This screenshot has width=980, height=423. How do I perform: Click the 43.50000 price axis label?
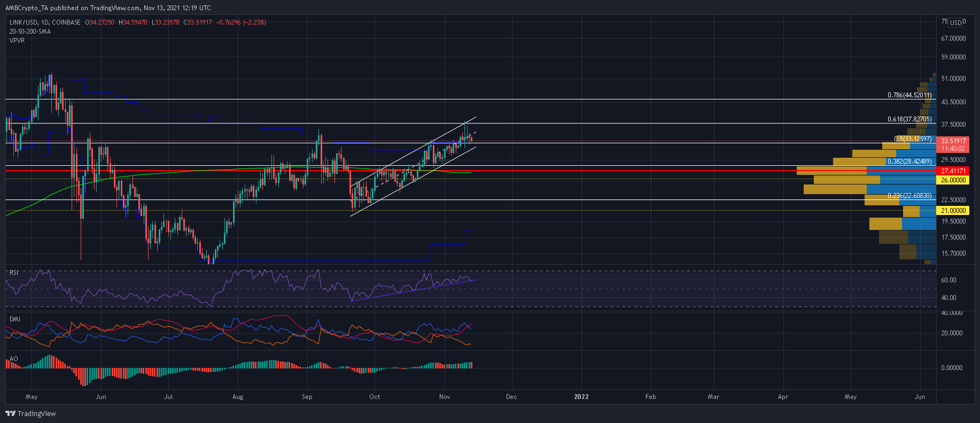pos(953,102)
